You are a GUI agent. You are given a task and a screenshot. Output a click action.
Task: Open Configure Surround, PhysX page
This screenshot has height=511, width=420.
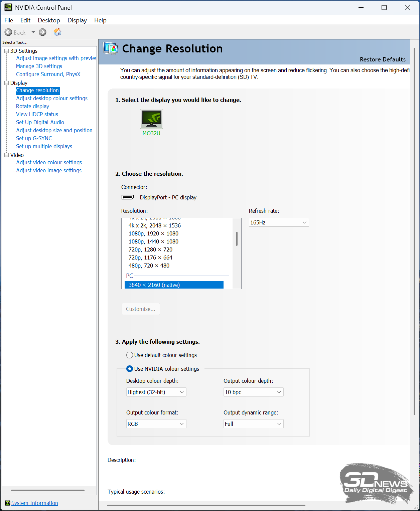[x=48, y=74]
